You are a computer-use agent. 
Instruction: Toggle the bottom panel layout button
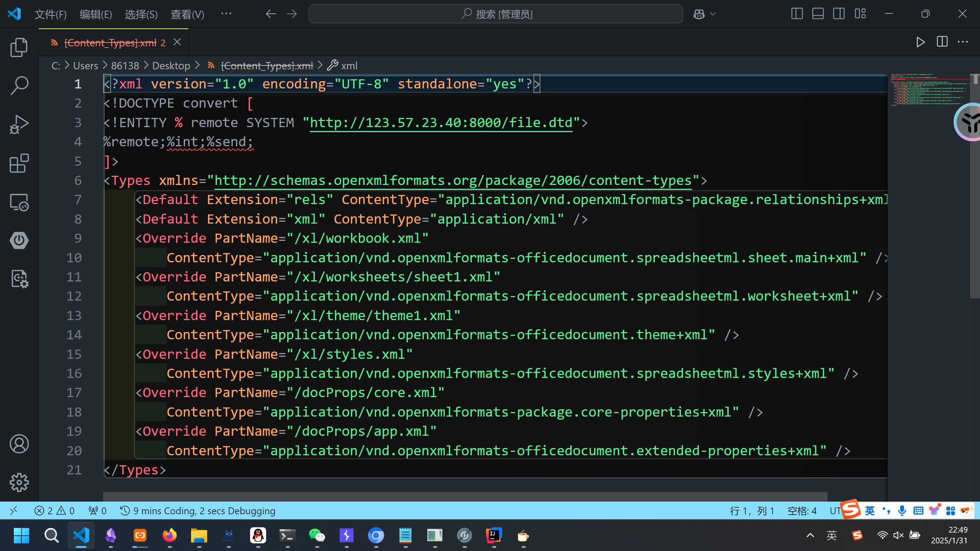pyautogui.click(x=818, y=14)
